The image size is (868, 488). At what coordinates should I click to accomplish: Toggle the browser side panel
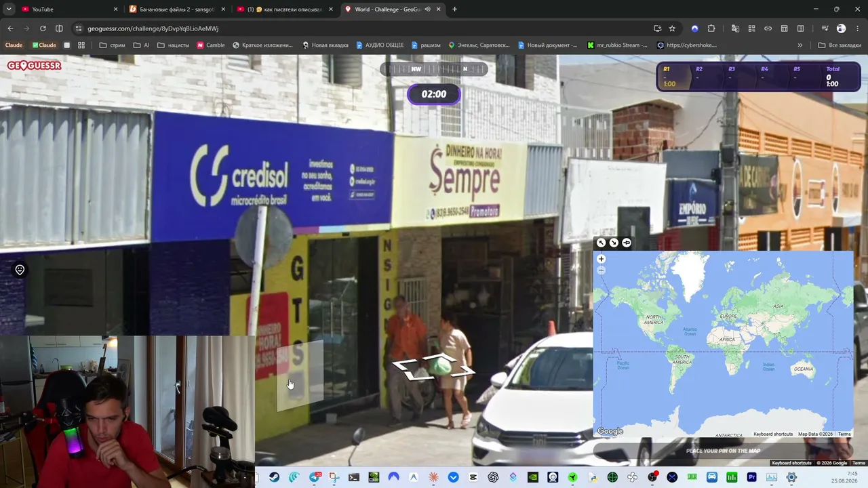59,28
